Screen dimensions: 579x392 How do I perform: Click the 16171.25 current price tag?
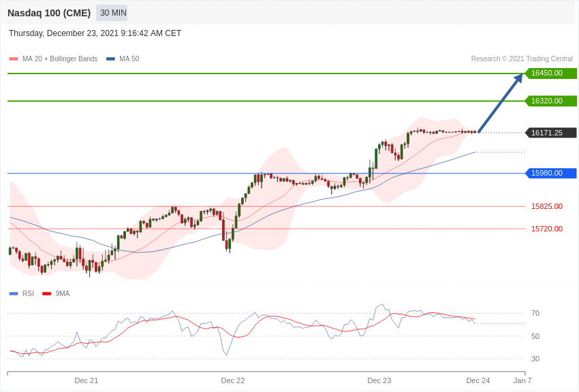click(550, 133)
